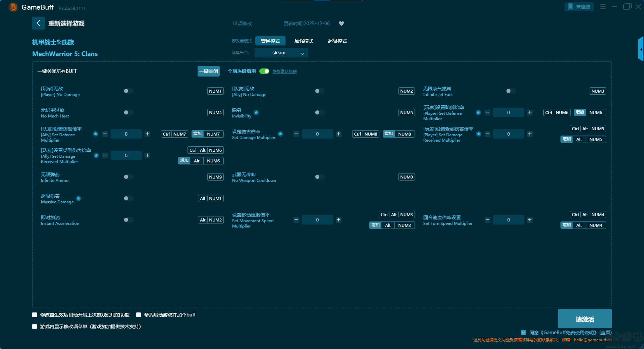This screenshot has height=349, width=644.
Task: Click the star icon beside Invisibility
Action: (256, 112)
